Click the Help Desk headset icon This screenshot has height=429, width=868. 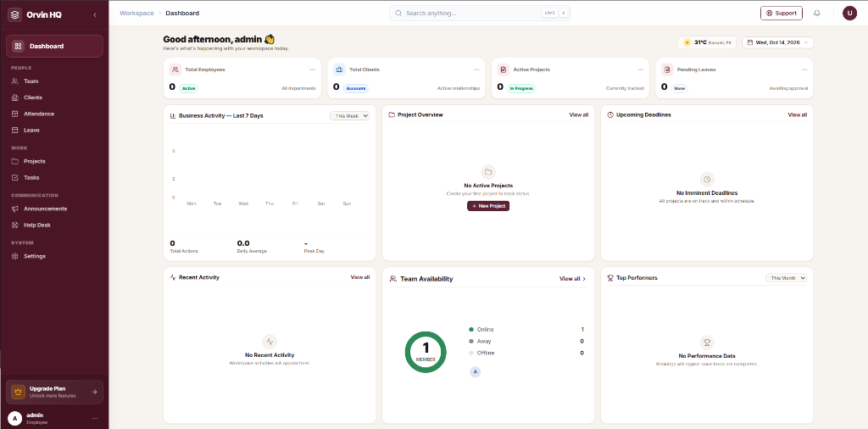click(15, 226)
